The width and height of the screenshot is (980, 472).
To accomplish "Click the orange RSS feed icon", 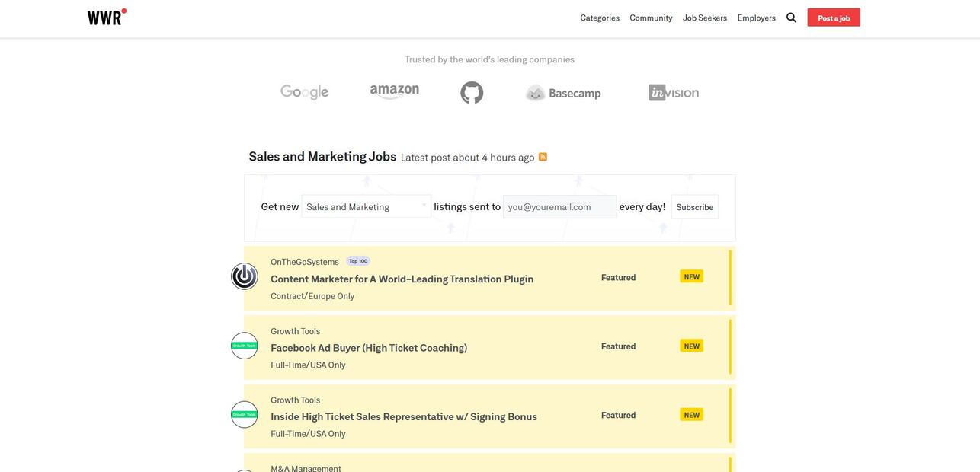I will point(543,157).
